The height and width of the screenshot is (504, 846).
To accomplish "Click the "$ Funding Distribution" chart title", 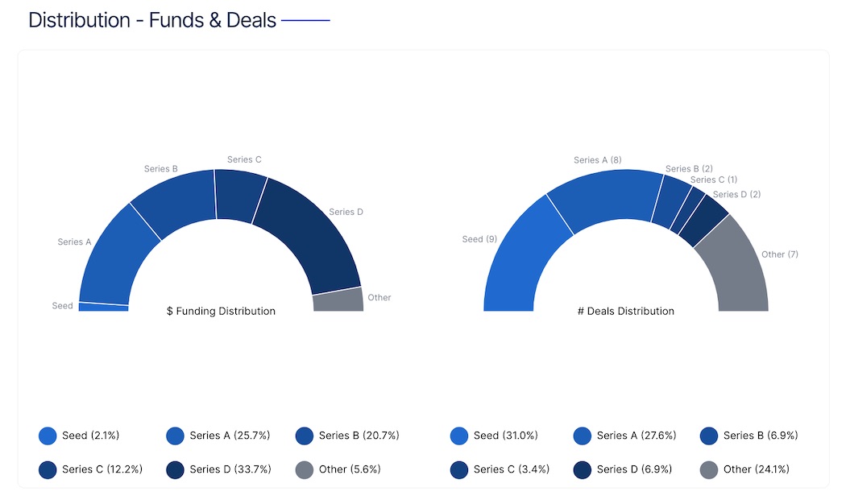I will pyautogui.click(x=221, y=311).
